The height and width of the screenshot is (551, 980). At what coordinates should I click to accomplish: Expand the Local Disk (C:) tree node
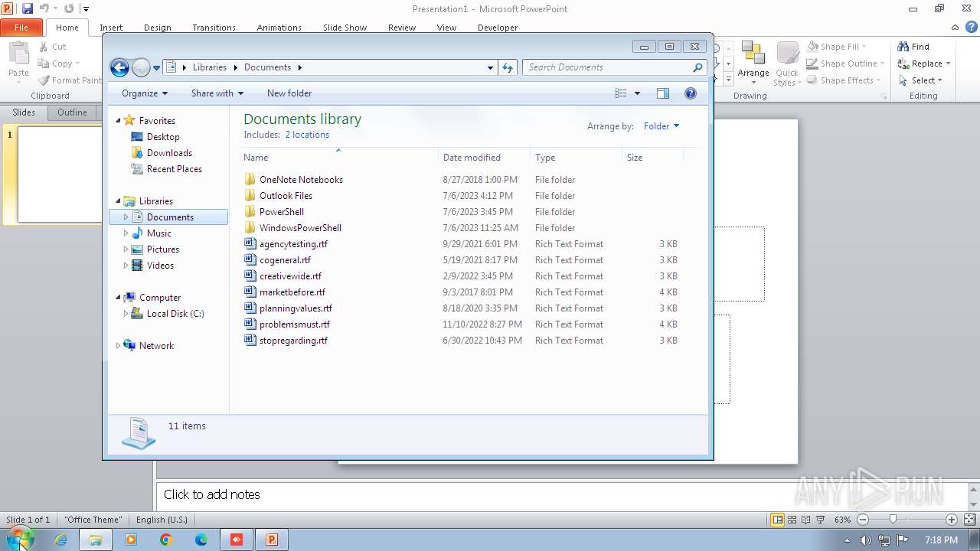point(126,314)
